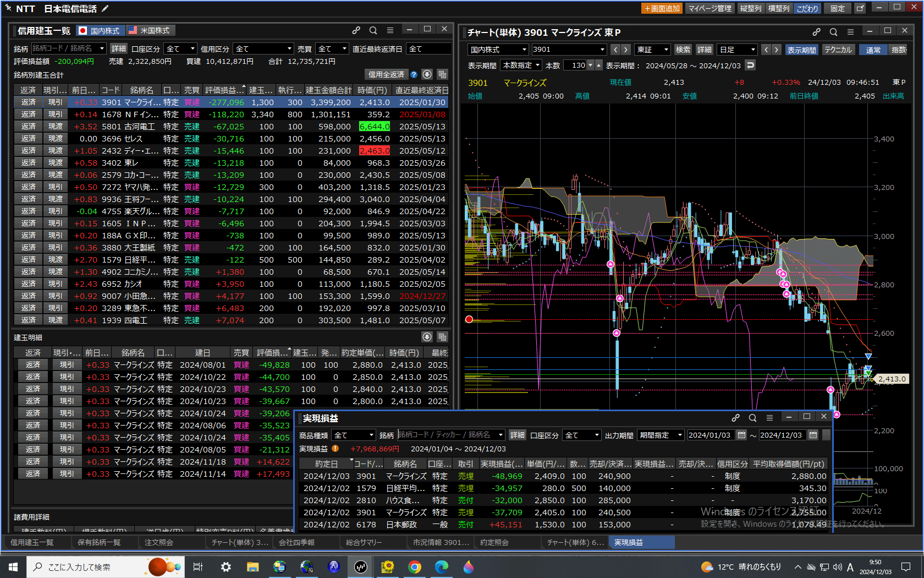The height and width of the screenshot is (578, 924).
Task: Open 口座区分 dropdown in 信用建玉一覧
Action: [x=180, y=48]
